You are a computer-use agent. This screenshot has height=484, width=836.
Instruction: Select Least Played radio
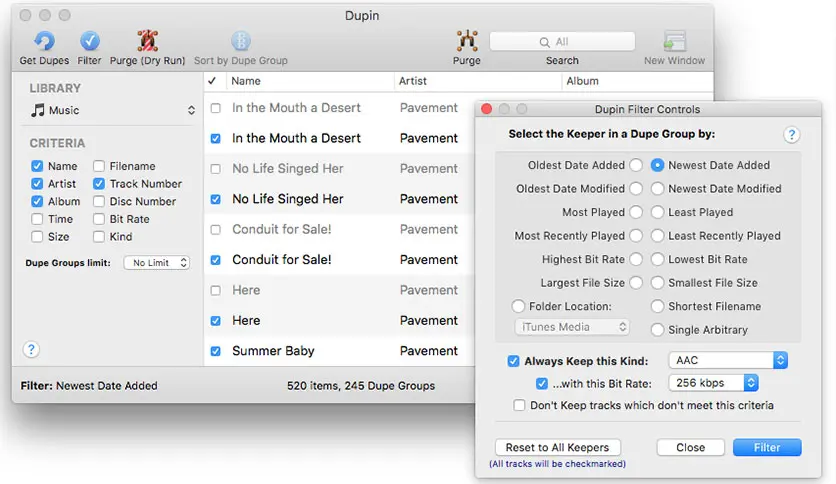tap(657, 212)
